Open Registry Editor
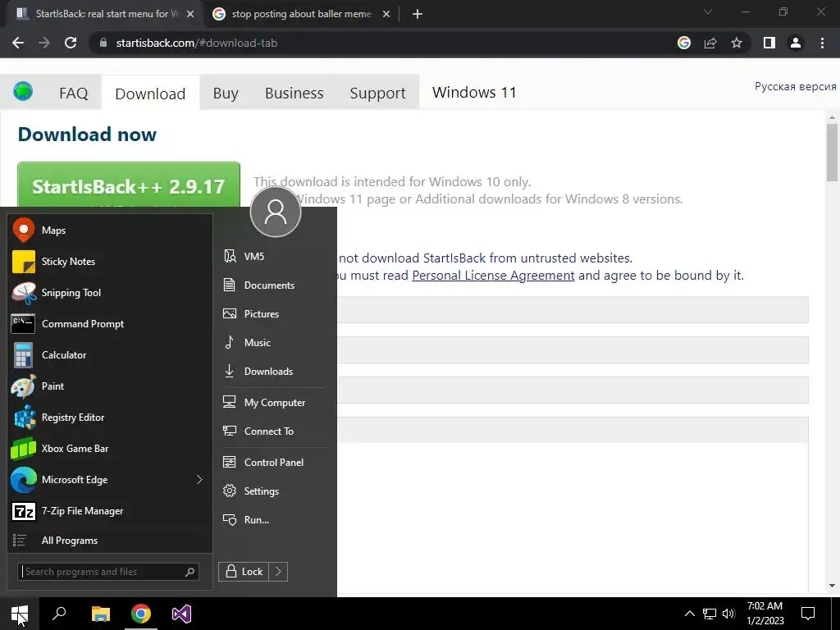 pos(110,418)
